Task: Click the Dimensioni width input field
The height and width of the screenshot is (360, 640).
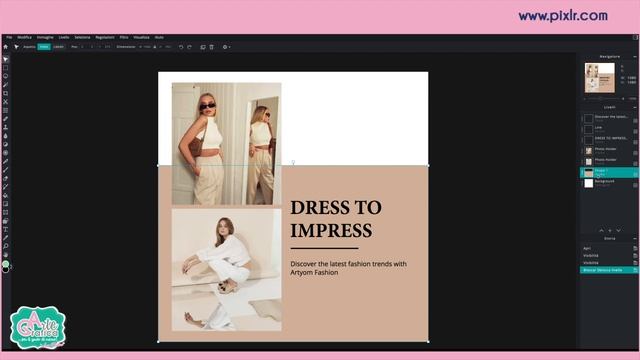Action: [x=146, y=47]
